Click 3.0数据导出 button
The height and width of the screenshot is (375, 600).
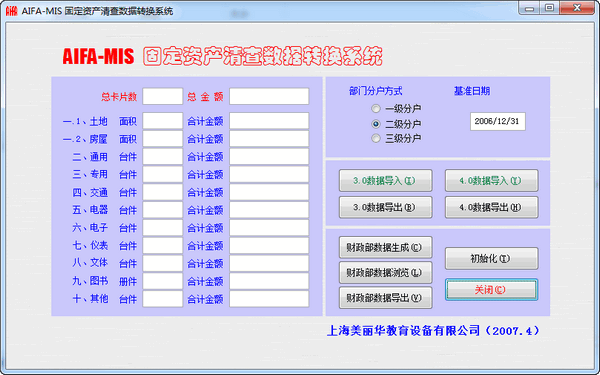(385, 207)
